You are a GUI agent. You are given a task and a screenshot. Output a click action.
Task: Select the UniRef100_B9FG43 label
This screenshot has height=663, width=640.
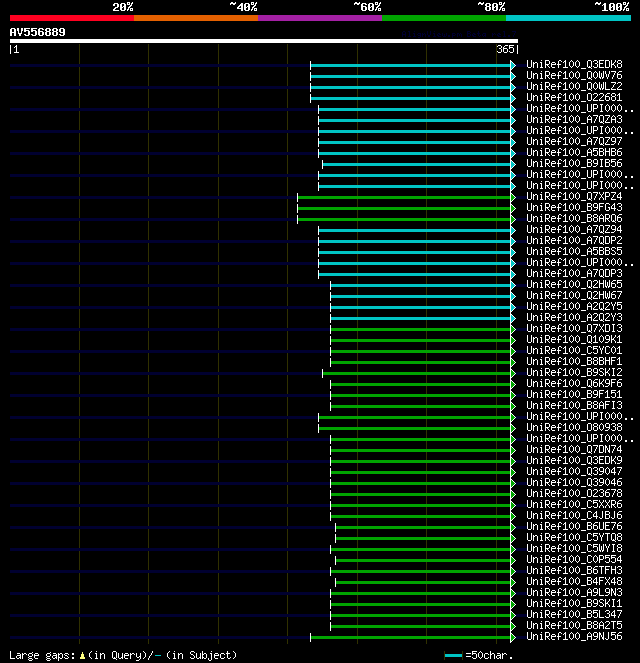click(x=574, y=207)
